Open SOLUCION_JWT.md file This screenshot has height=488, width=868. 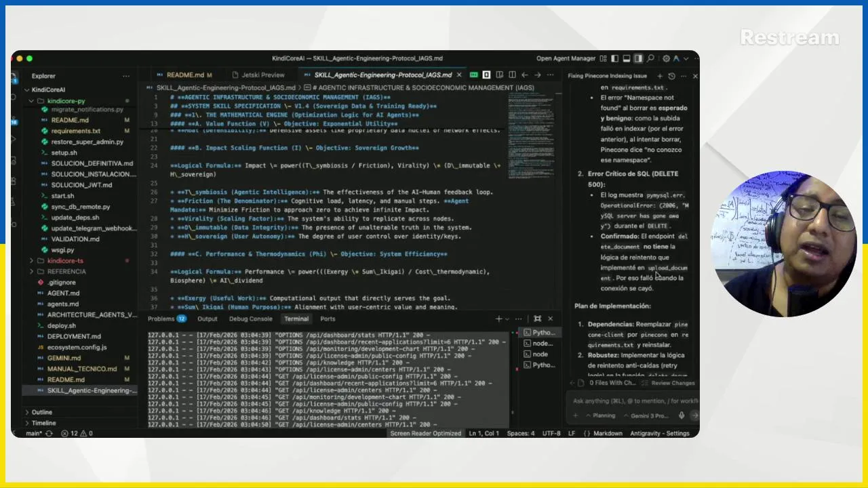click(81, 185)
